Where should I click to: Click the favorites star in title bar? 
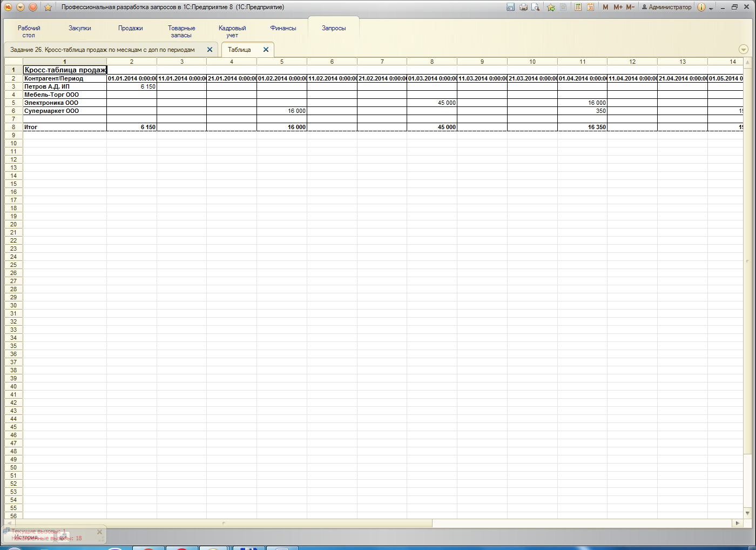pos(48,7)
